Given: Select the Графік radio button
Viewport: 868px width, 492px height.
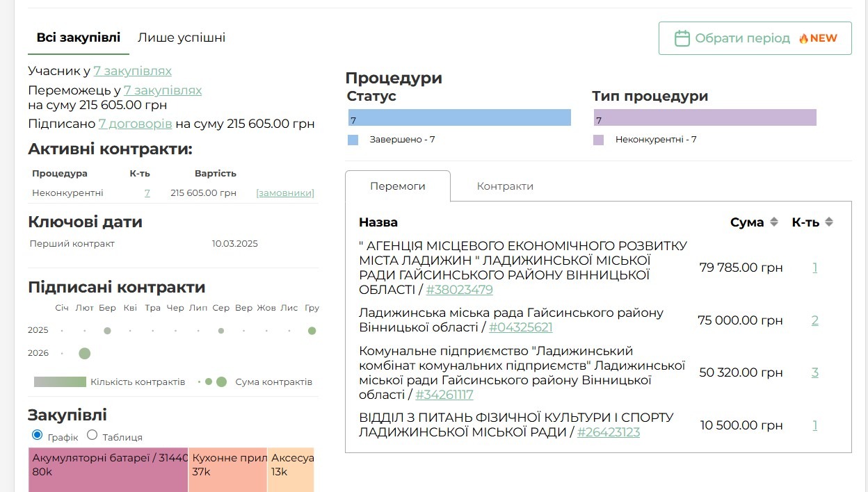Looking at the screenshot, I should 37,435.
